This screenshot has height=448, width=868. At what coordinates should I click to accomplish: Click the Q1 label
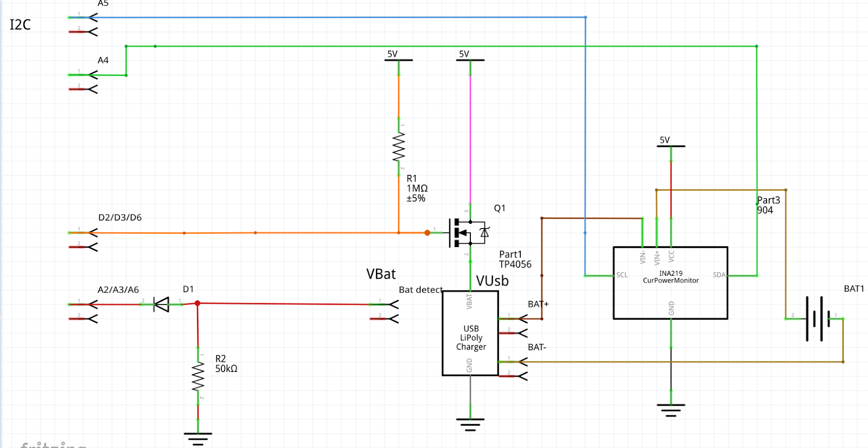point(500,208)
